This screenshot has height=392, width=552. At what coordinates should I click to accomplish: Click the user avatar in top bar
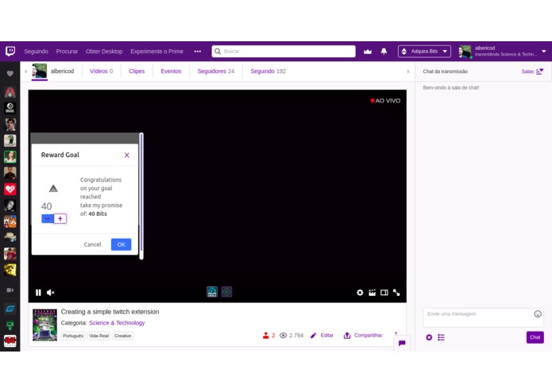point(465,52)
